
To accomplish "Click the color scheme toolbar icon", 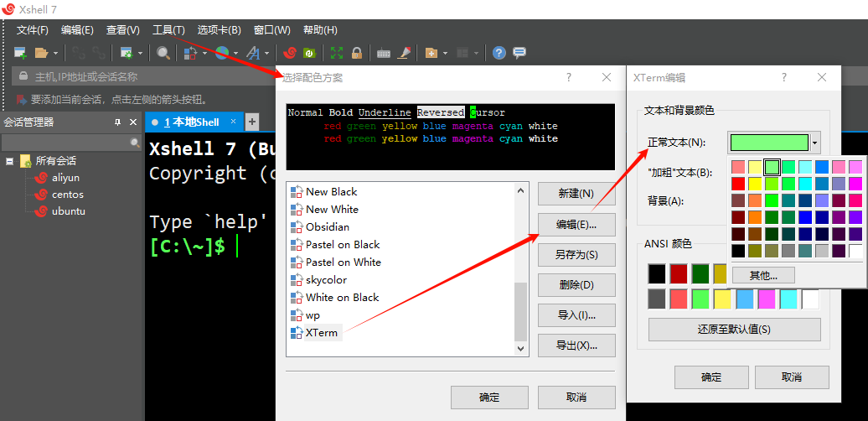I will [x=190, y=53].
